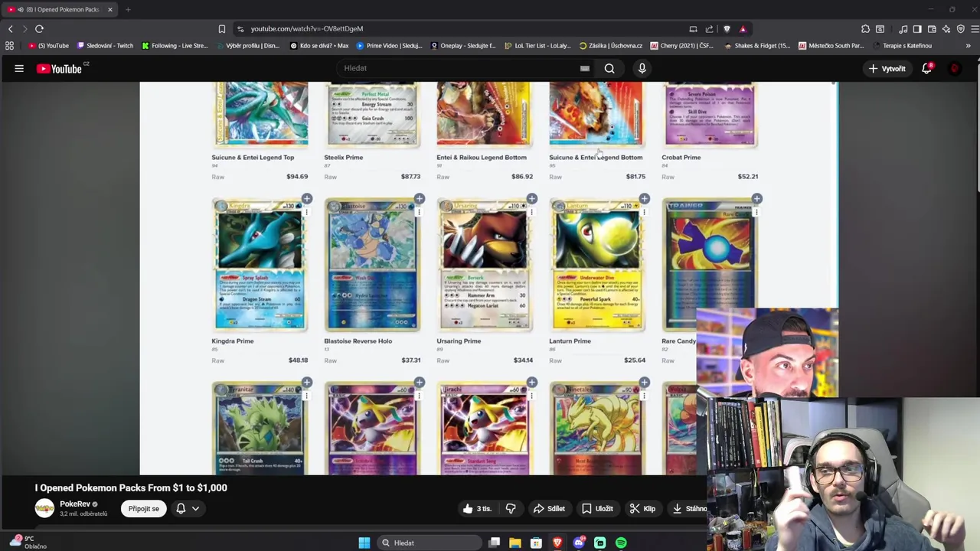Open the browser sidebar panel icon
Image resolution: width=980 pixels, height=551 pixels.
point(917,29)
